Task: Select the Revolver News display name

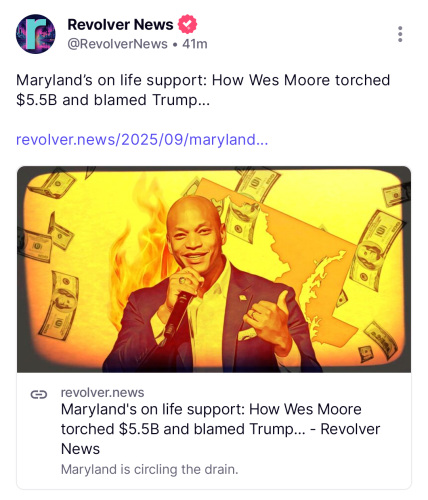Action: coord(120,24)
